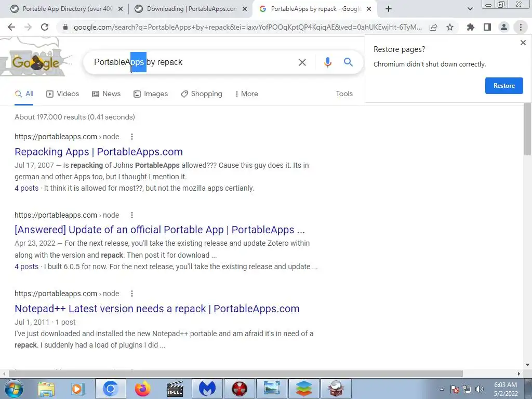
Task: Open the profile avatar icon
Action: (x=504, y=27)
